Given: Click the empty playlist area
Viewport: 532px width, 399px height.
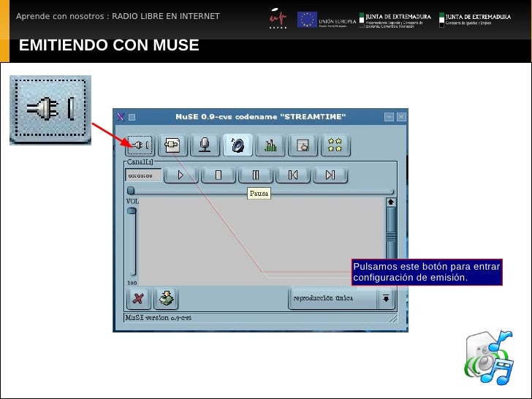Looking at the screenshot, I should tap(262, 242).
